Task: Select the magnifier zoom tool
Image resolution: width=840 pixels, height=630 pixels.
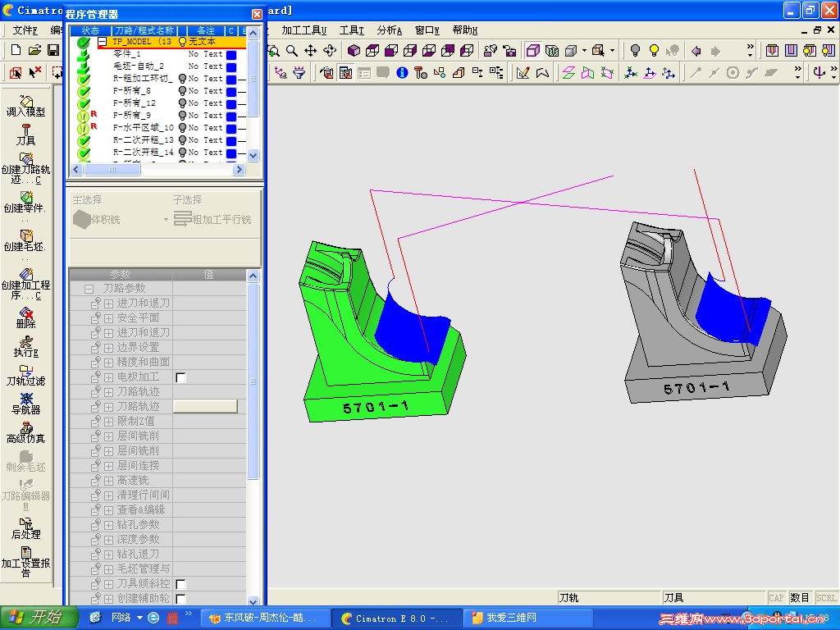Action: [292, 51]
